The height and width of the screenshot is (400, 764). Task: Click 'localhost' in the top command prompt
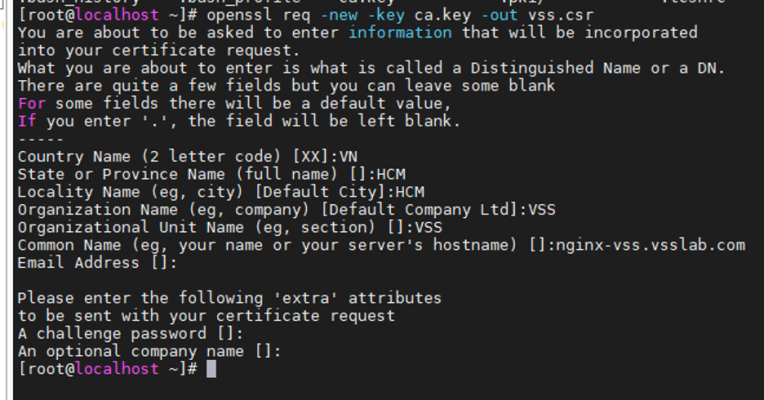coord(117,15)
